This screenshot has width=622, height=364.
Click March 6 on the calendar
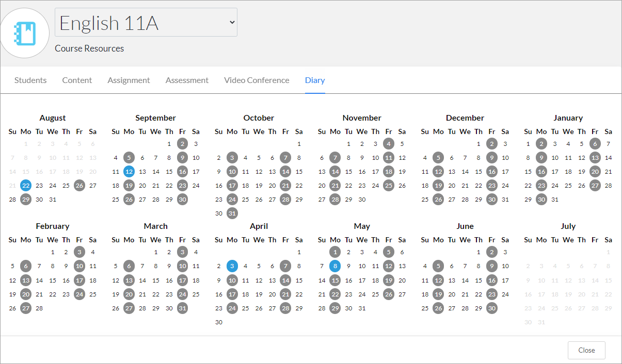[x=129, y=266]
